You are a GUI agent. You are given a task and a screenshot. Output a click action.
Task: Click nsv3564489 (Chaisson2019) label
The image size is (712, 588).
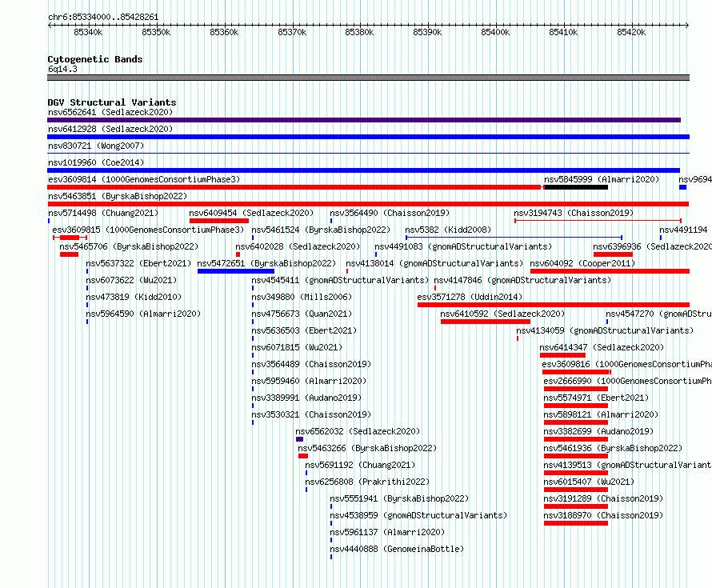(x=311, y=364)
